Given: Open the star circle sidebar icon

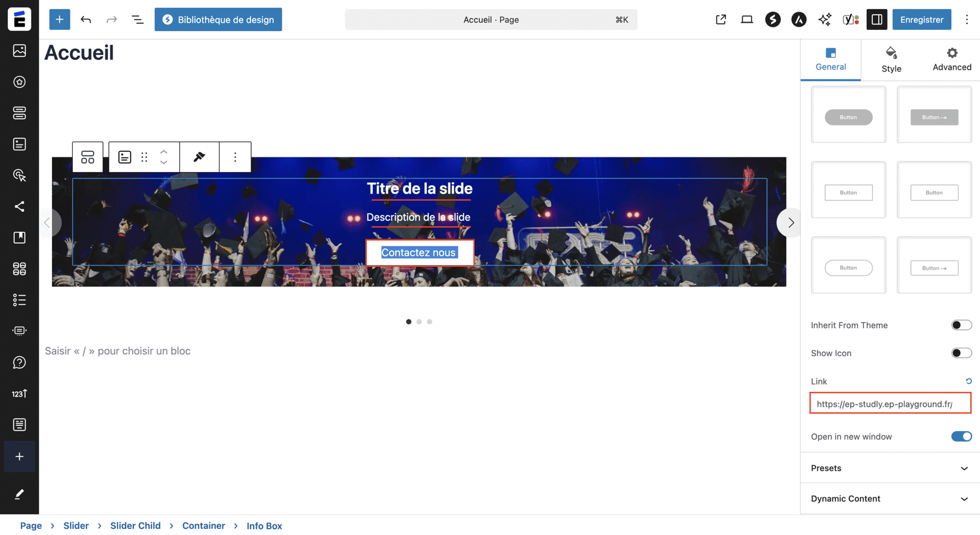Looking at the screenshot, I should point(20,82).
